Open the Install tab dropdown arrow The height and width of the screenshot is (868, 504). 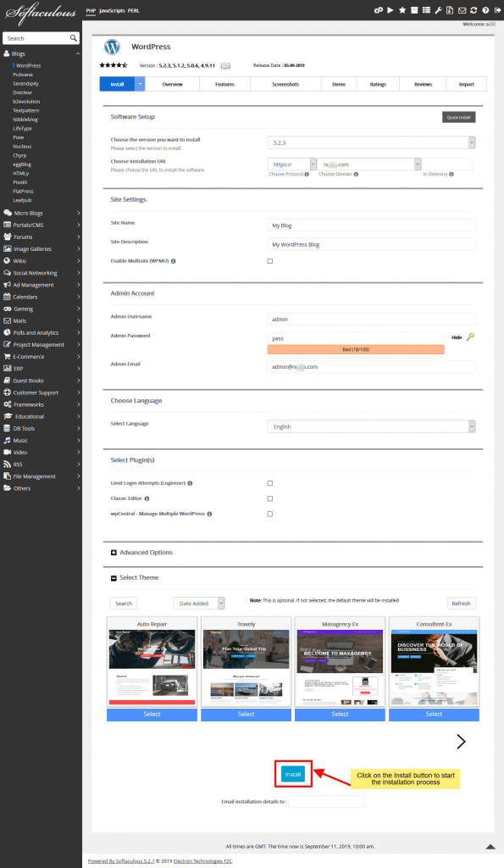click(140, 84)
